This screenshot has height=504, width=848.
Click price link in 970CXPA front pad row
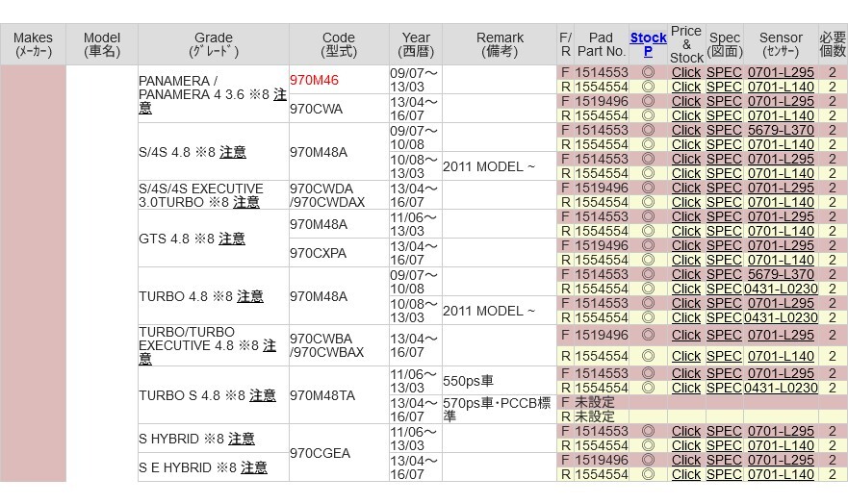tap(685, 245)
